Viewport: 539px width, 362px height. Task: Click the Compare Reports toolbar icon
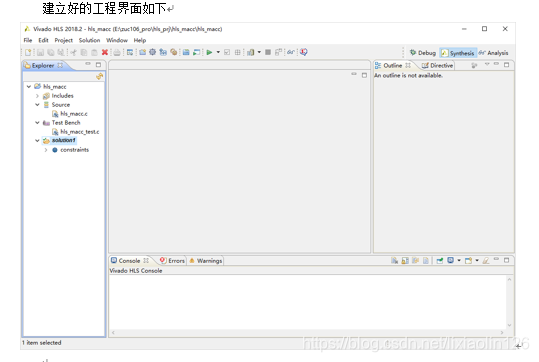click(251, 52)
